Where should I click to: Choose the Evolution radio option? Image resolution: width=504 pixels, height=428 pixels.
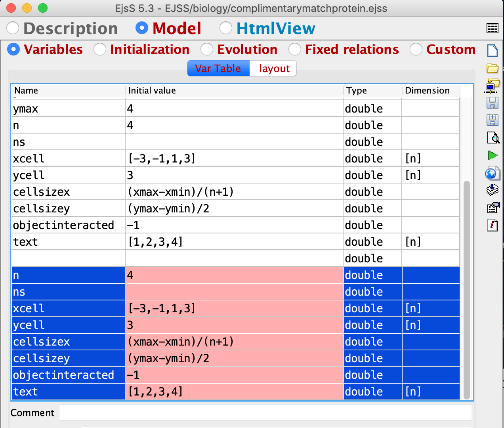207,50
